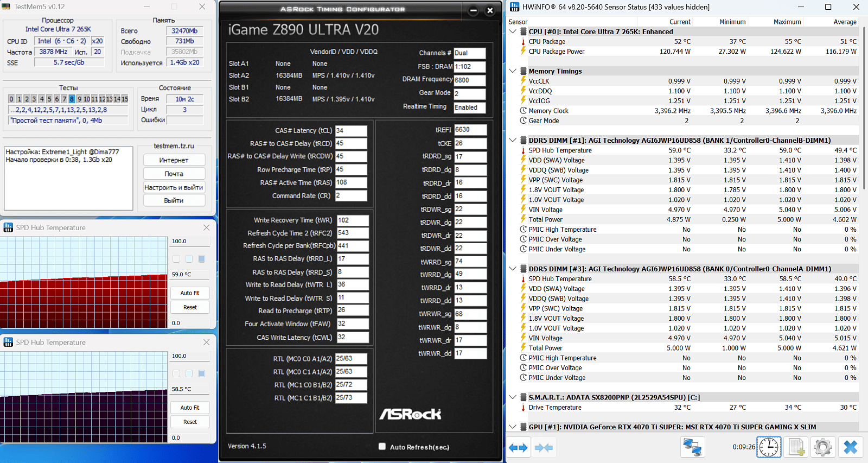Image resolution: width=868 pixels, height=463 pixels.
Task: Click HWiNFO expand-layout blue arrows icon
Action: pyautogui.click(x=518, y=448)
